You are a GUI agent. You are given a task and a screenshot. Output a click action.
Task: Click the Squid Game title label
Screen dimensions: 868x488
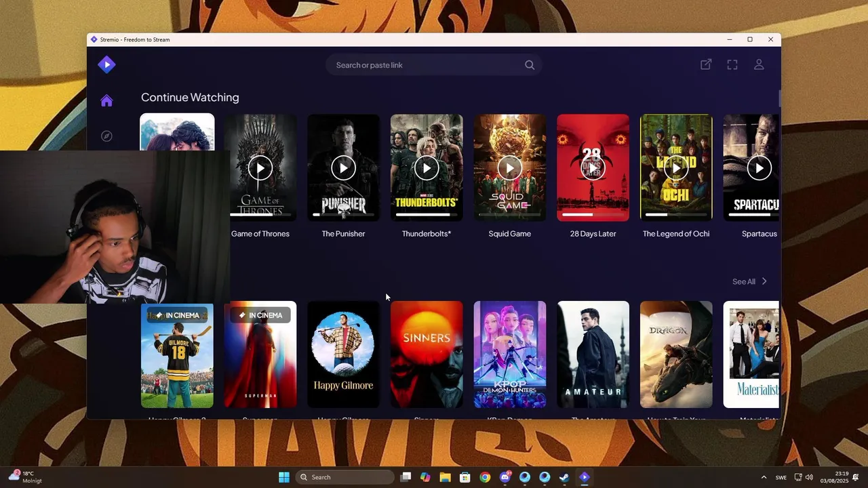coord(510,234)
